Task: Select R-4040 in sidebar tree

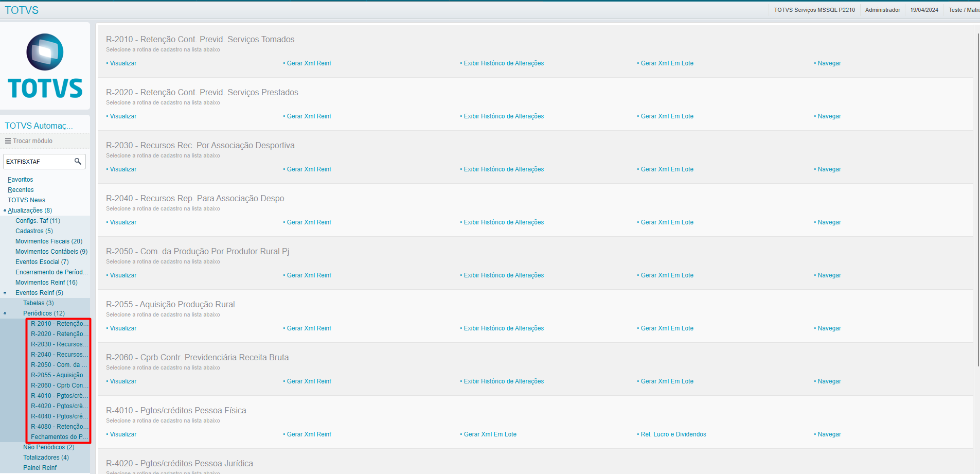Action: pos(60,416)
